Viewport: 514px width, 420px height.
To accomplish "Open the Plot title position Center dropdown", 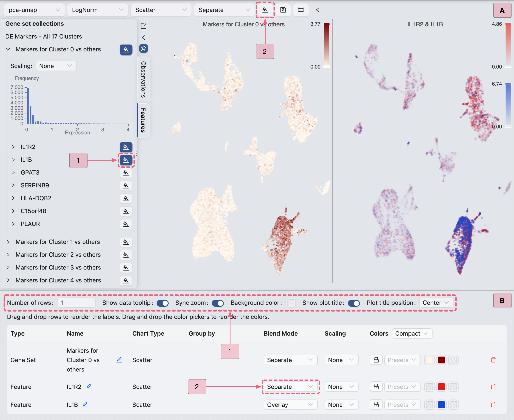I will [x=436, y=303].
